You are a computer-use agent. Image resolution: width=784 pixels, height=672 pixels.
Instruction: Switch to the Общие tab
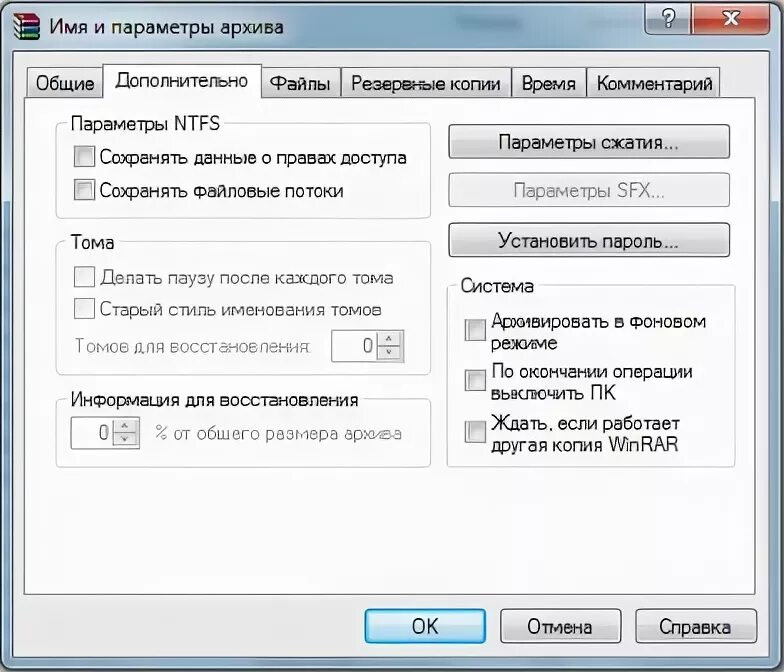point(65,83)
